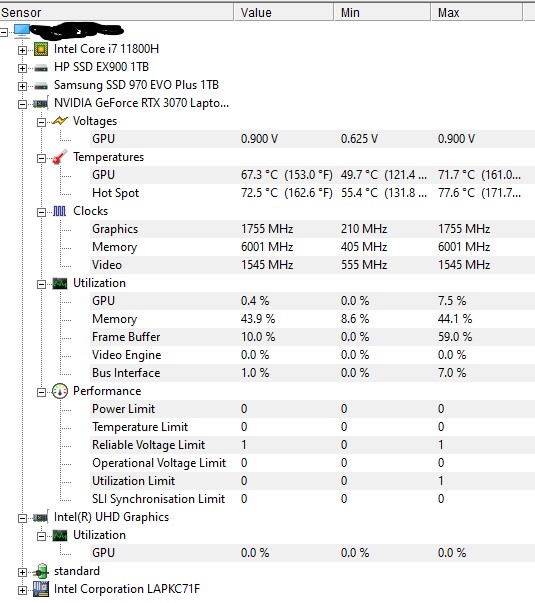The image size is (535, 603).
Task: Click the Intel Core i7 11800H CPU icon
Action: point(41,49)
